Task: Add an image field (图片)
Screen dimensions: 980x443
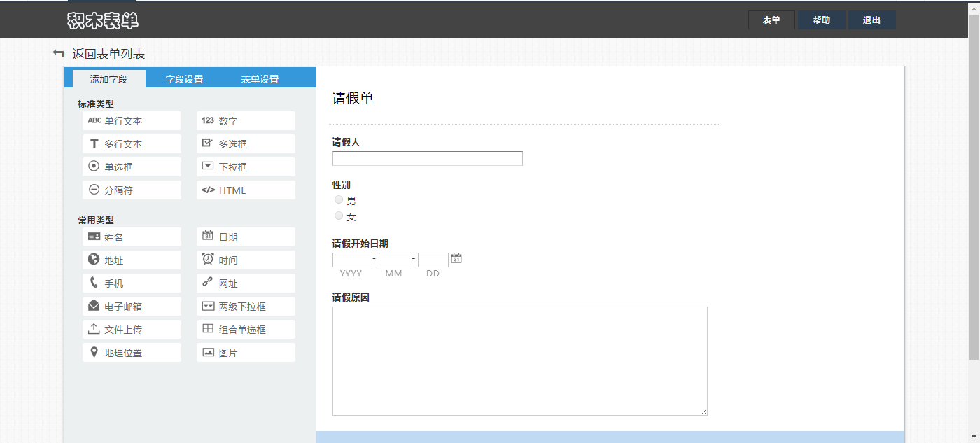Action: (x=246, y=352)
